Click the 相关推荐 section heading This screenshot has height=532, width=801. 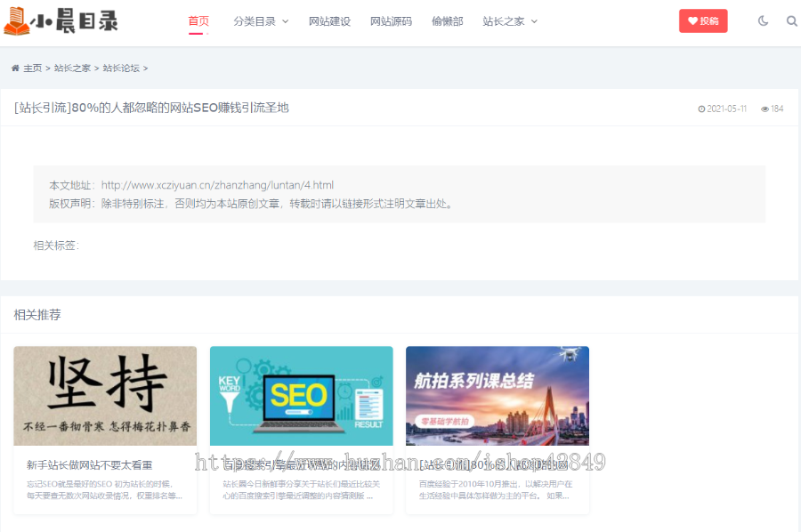pos(36,315)
